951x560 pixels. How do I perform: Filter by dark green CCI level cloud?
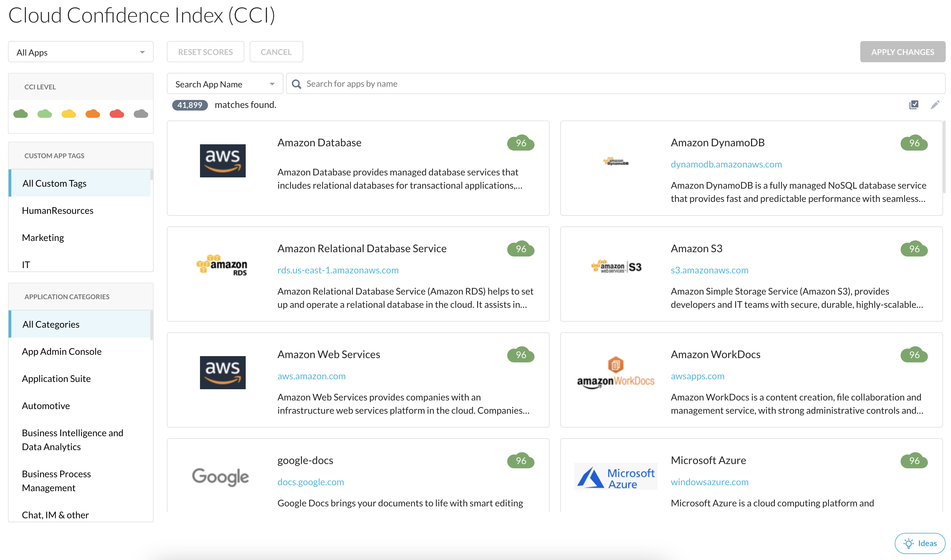[x=21, y=114]
